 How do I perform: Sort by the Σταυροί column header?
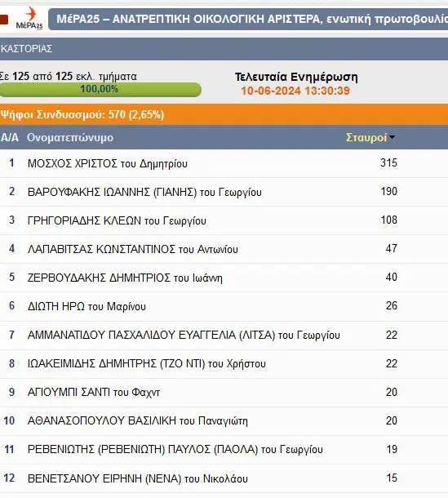(x=366, y=137)
